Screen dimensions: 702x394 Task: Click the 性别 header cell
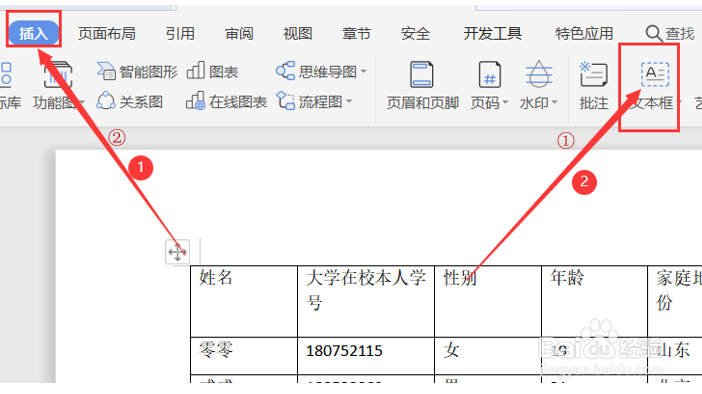click(488, 301)
